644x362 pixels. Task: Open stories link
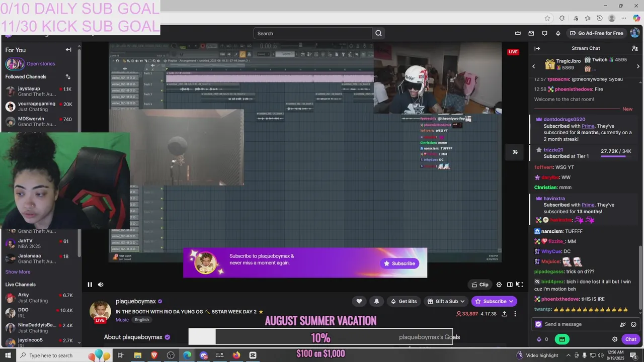(41, 64)
